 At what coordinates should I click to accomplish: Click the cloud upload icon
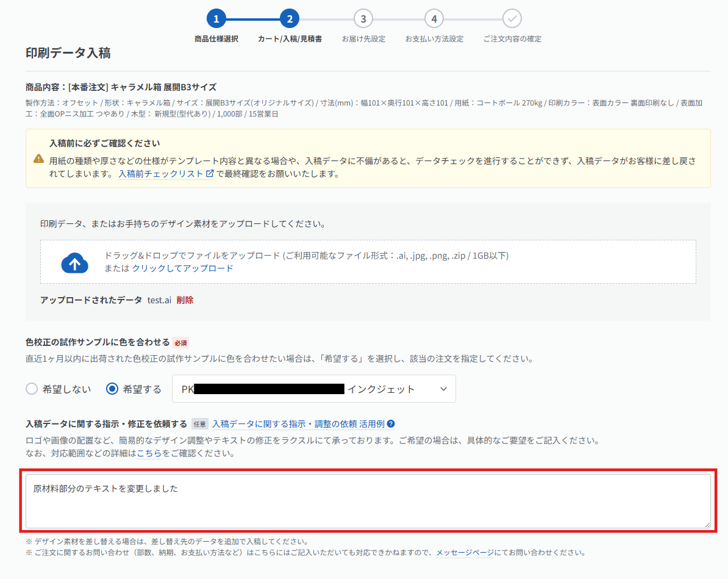(75, 263)
